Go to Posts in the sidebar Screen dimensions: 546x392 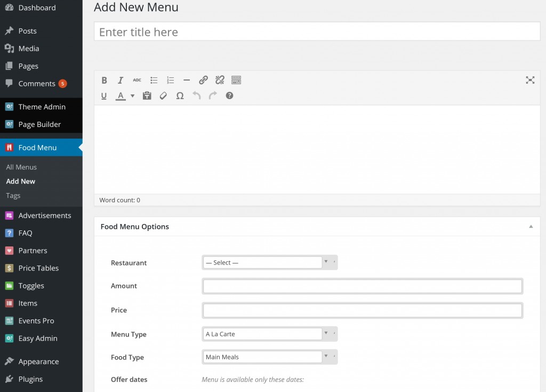click(41, 31)
